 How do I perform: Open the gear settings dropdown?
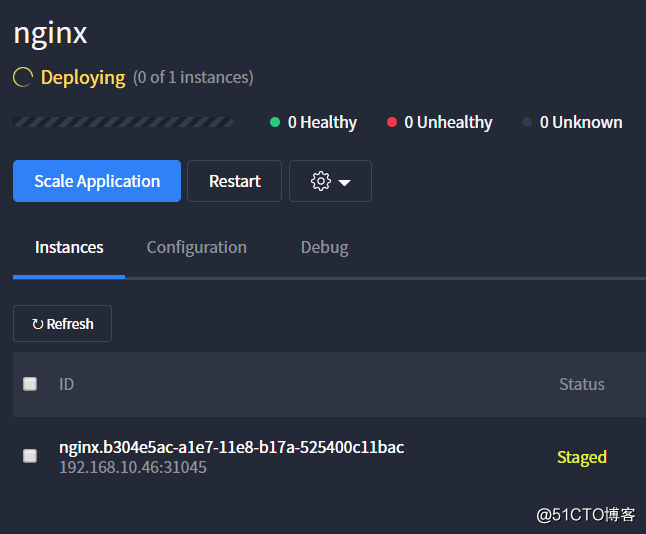click(x=330, y=181)
